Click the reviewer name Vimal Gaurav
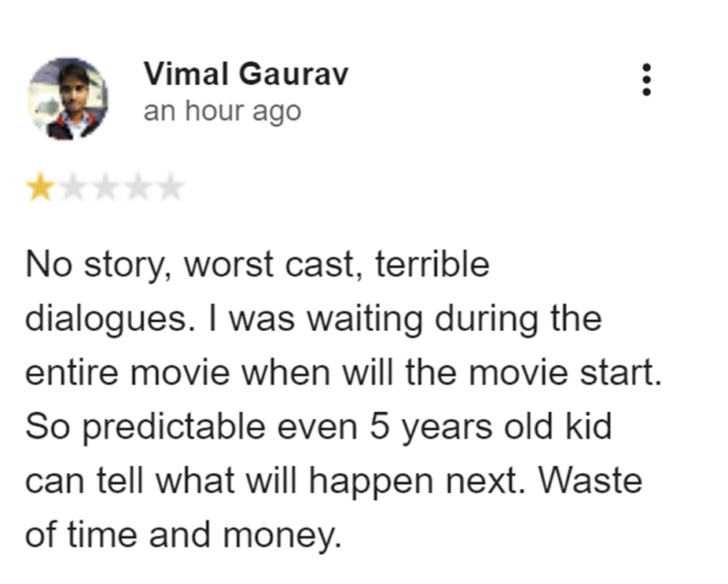This screenshot has height=584, width=728. coord(246,72)
